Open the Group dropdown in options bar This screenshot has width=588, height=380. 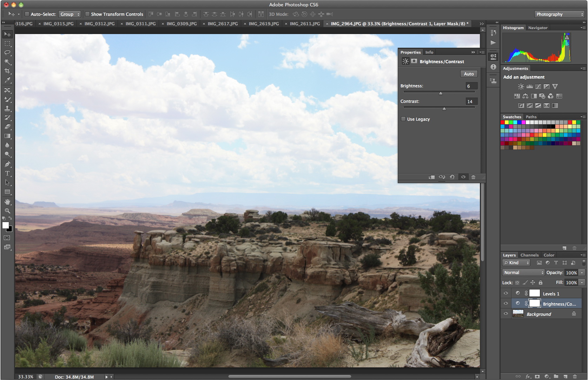coord(70,14)
